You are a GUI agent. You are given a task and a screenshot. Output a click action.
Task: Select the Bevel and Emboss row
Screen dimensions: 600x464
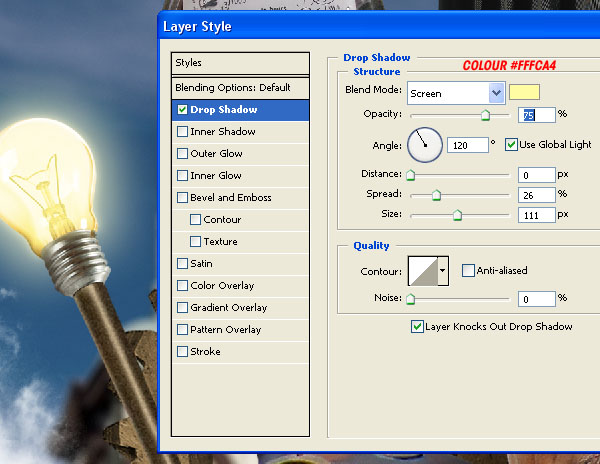[x=240, y=198]
